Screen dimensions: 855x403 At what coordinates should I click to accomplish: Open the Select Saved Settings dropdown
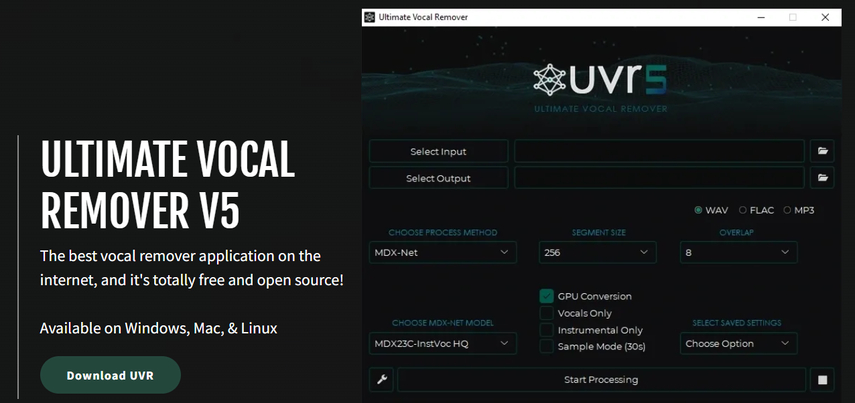tap(738, 344)
